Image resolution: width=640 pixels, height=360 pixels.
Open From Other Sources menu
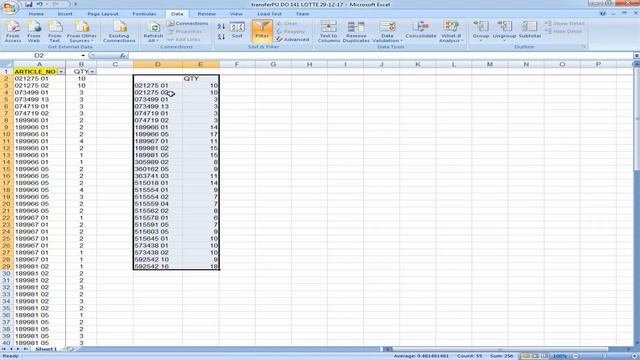82,31
